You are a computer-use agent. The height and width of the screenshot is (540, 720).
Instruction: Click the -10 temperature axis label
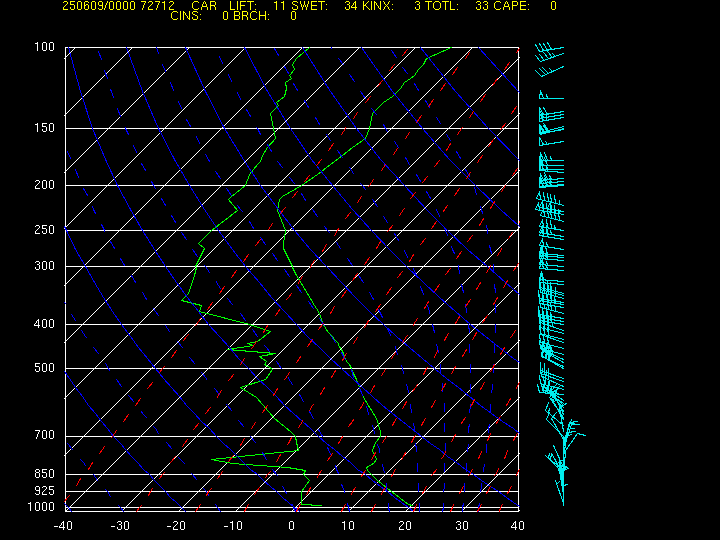pyautogui.click(x=233, y=526)
